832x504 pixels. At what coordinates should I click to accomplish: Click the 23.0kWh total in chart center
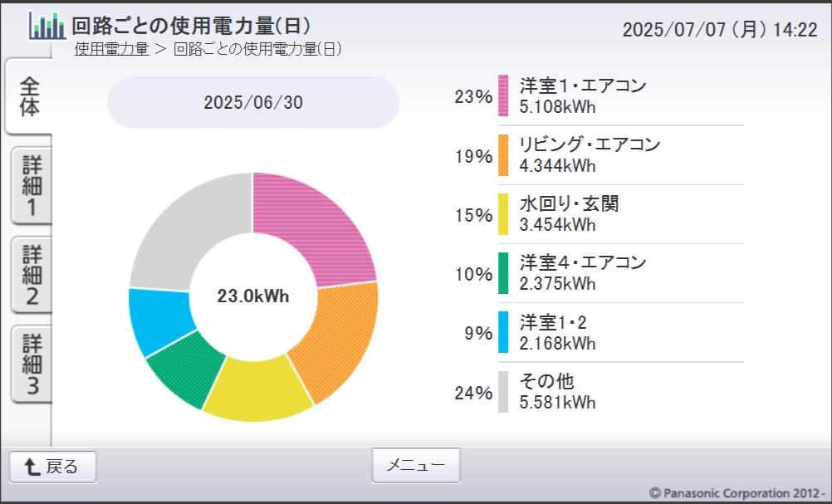253,296
